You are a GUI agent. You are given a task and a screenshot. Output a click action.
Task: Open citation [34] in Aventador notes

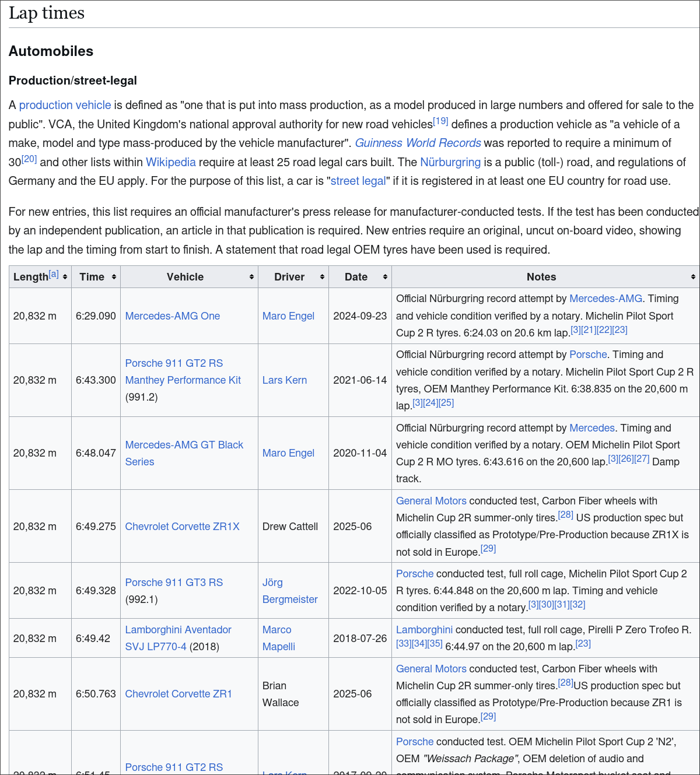(419, 643)
